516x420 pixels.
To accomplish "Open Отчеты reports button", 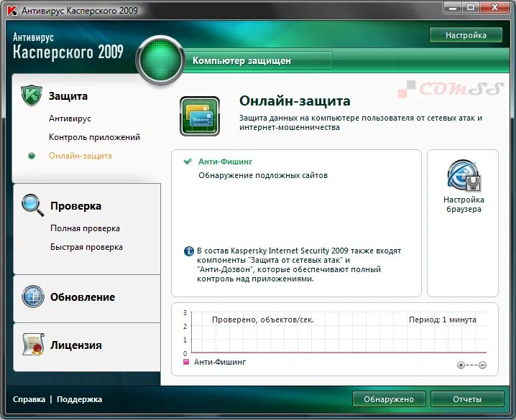I will 467,399.
